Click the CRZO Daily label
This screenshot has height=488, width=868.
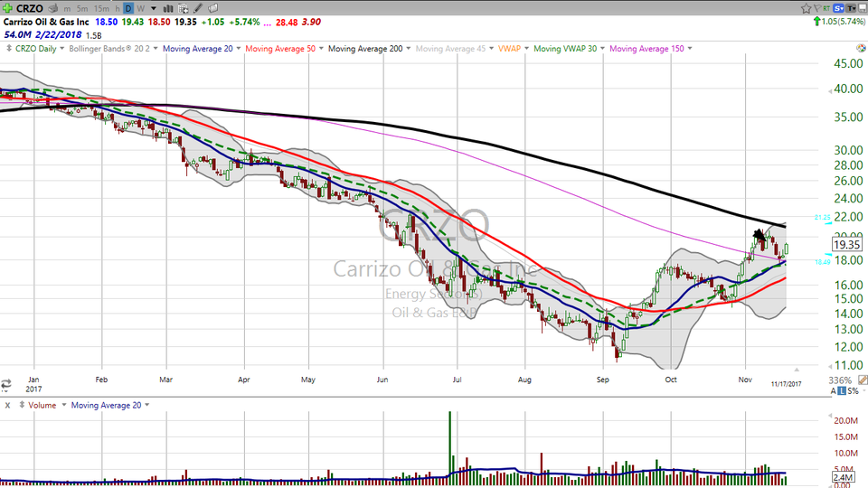coord(36,49)
